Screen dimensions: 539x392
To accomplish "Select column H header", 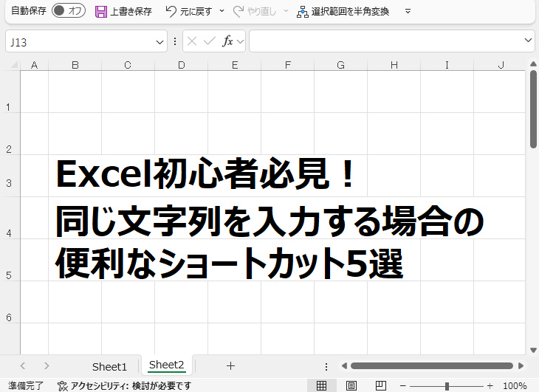I will pyautogui.click(x=394, y=64).
